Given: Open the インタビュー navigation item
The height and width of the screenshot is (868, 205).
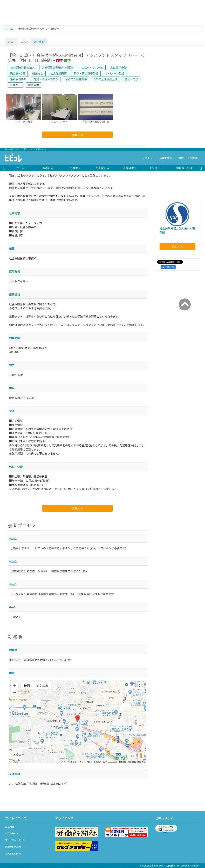Looking at the screenshot, I should pos(157,168).
